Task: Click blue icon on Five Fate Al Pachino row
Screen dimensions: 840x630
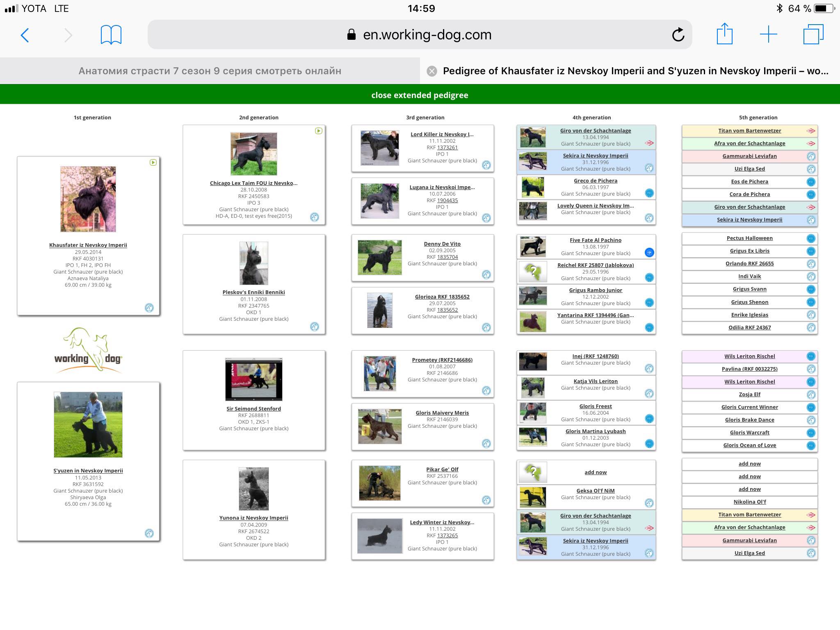Action: [x=649, y=252]
